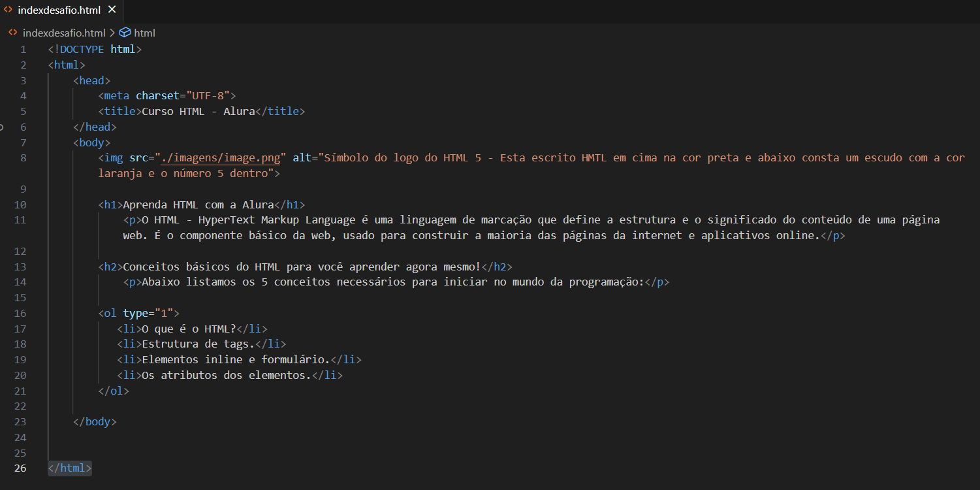
Task: Click the opening <html> tag on line 2
Action: click(67, 65)
